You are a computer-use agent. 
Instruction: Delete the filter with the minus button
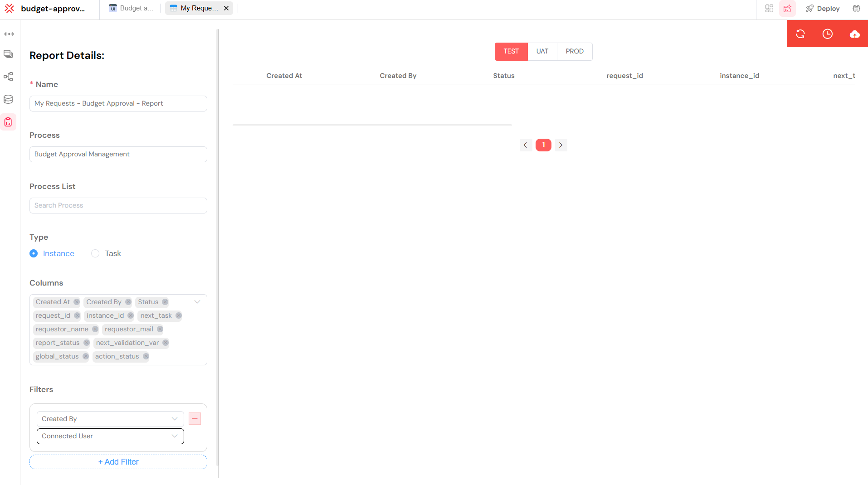point(195,418)
